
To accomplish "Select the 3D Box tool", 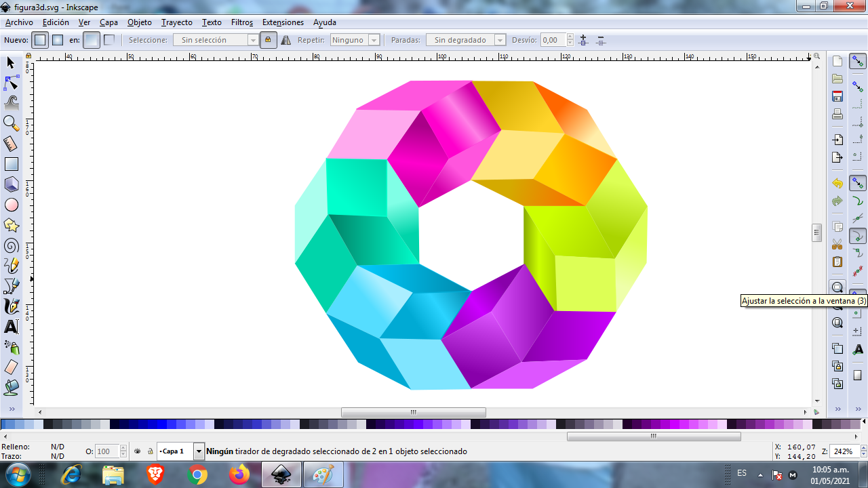I will click(11, 184).
